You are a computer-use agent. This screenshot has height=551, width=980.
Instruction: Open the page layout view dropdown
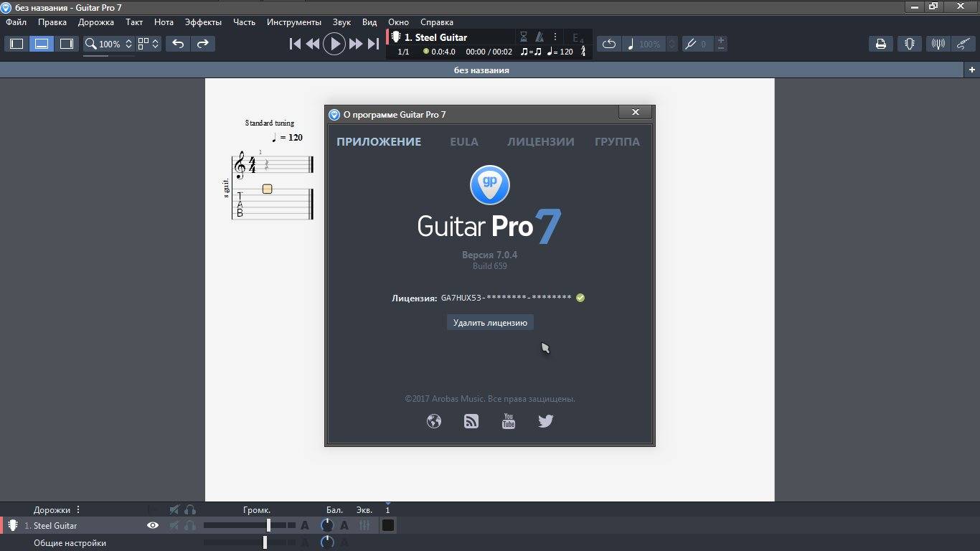coord(149,44)
